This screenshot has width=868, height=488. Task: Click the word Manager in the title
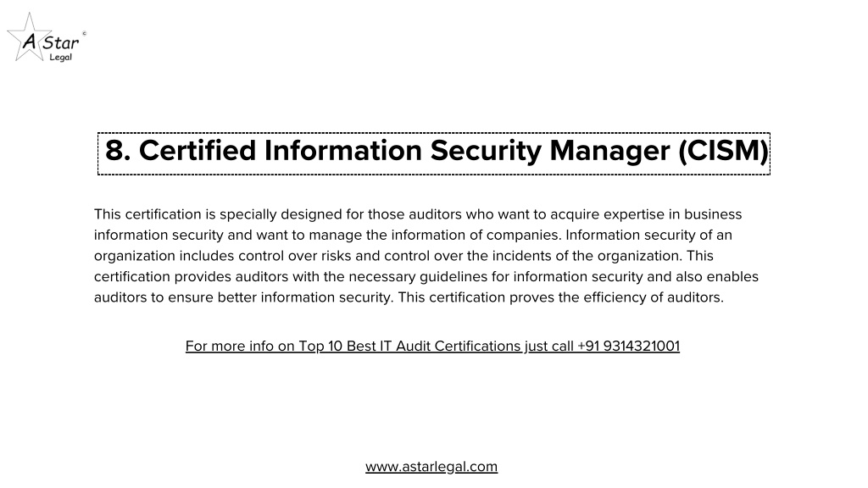610,151
